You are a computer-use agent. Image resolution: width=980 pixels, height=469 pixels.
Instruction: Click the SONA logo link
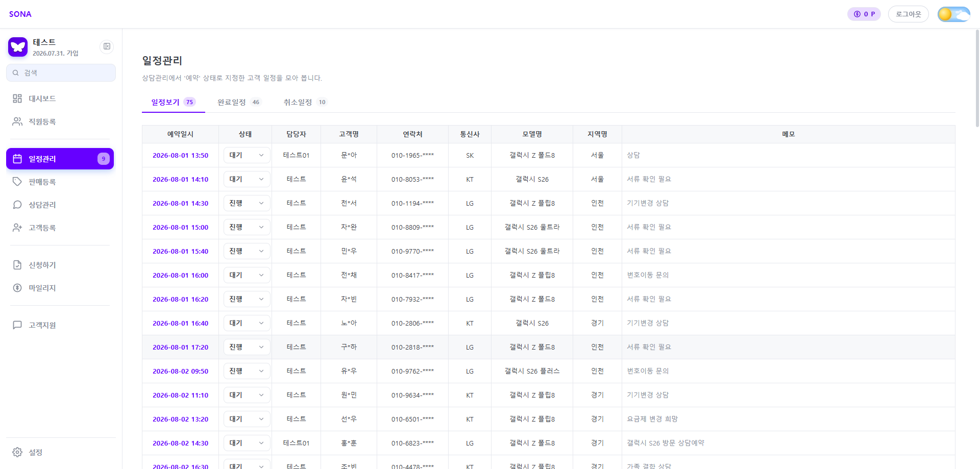(20, 14)
